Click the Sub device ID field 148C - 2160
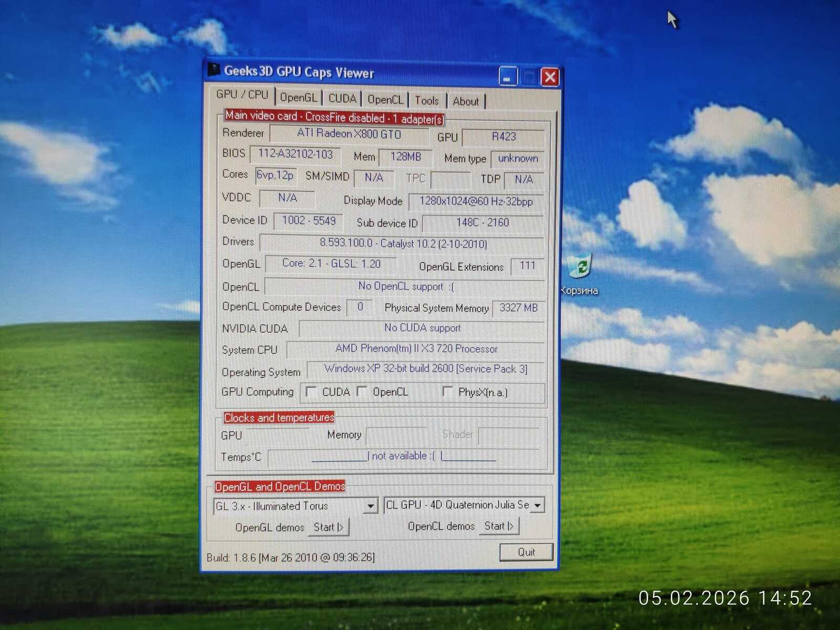840x630 pixels. [482, 223]
